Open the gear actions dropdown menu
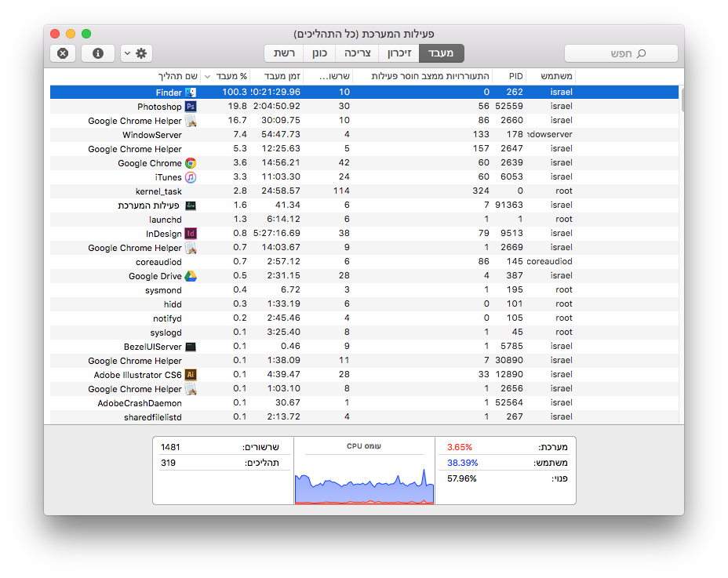The width and height of the screenshot is (728, 578). point(136,53)
